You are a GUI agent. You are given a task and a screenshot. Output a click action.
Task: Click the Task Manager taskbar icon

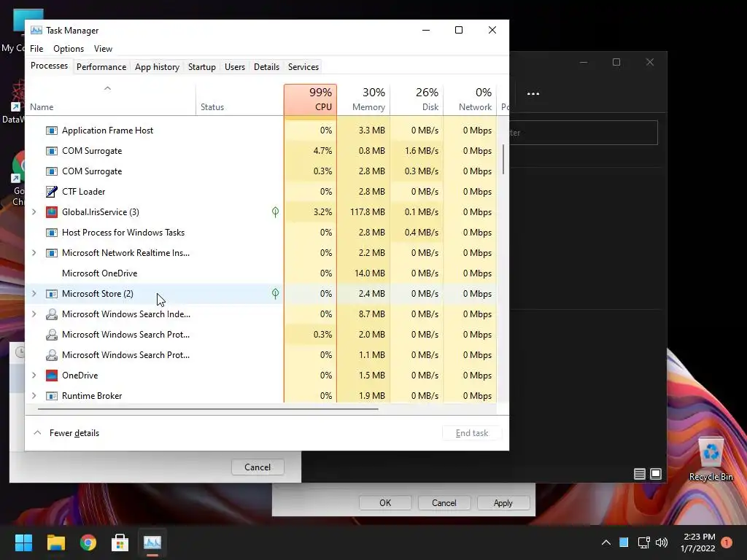pyautogui.click(x=152, y=542)
